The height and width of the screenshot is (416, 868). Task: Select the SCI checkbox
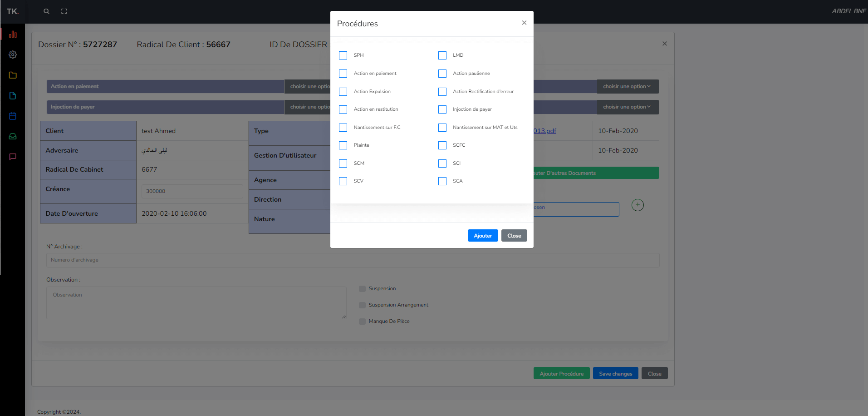point(442,163)
